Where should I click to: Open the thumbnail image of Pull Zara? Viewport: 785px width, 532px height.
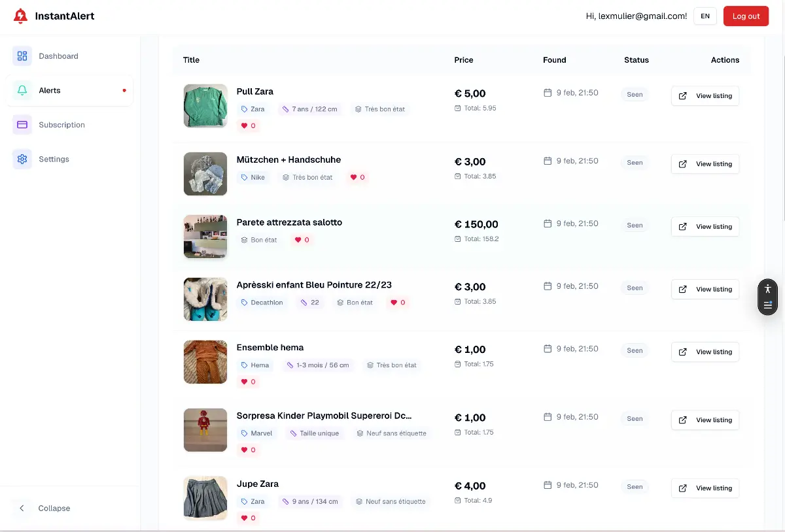(x=205, y=105)
